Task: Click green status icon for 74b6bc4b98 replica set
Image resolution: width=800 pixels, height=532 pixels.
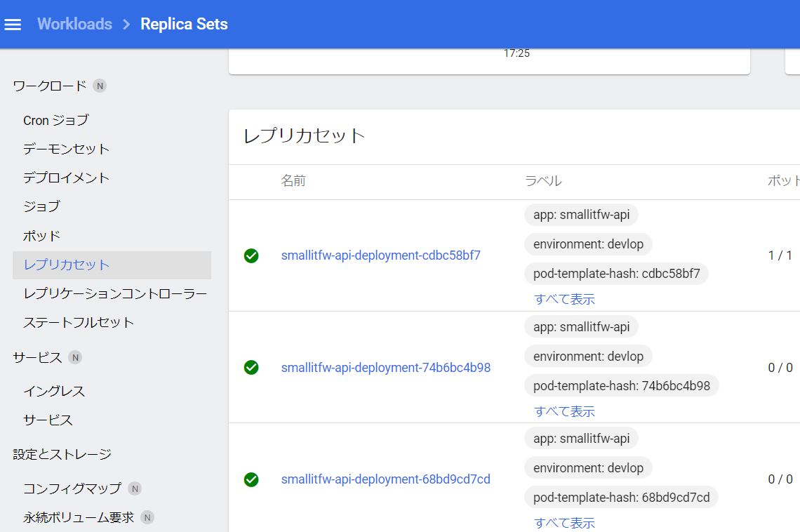Action: click(x=251, y=367)
